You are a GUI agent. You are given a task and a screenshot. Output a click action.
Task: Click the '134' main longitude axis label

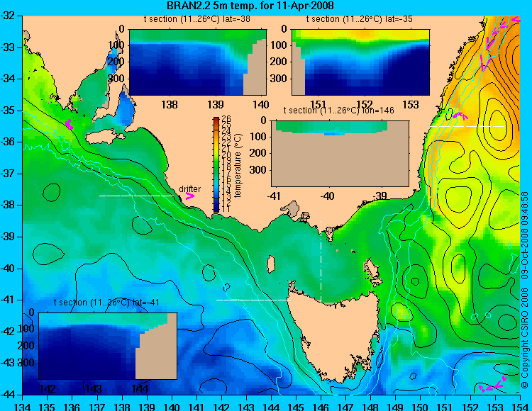(23, 406)
